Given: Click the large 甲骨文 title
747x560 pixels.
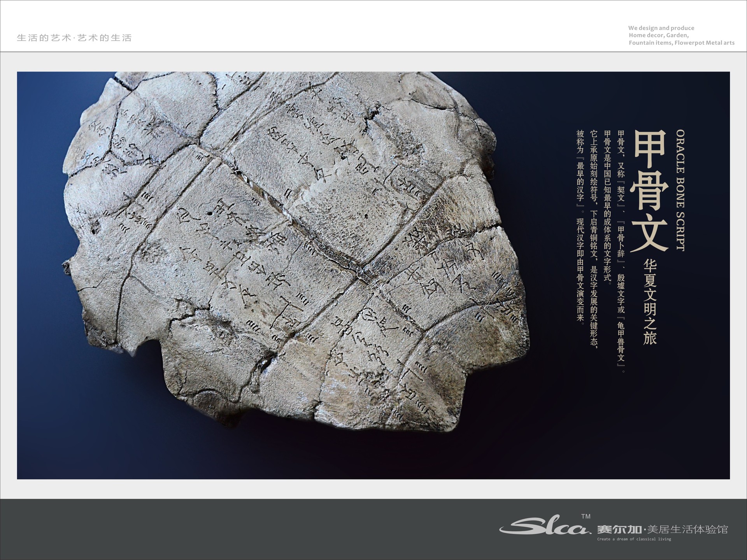Looking at the screenshot, I should pyautogui.click(x=649, y=191).
